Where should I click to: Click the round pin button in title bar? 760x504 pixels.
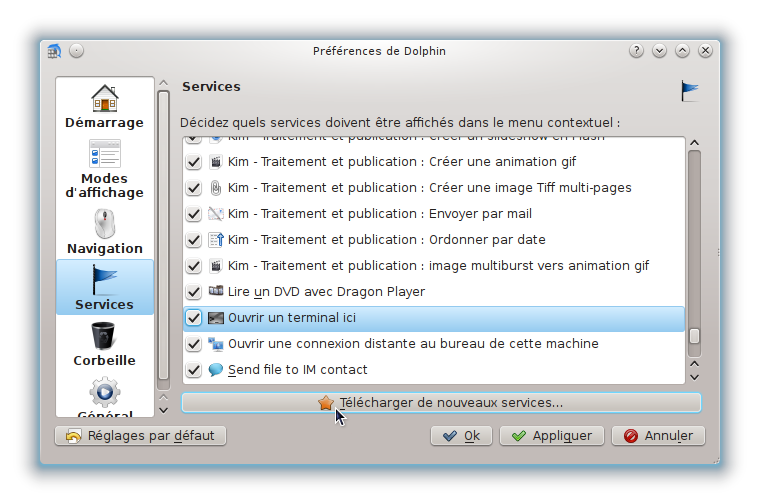(x=77, y=50)
